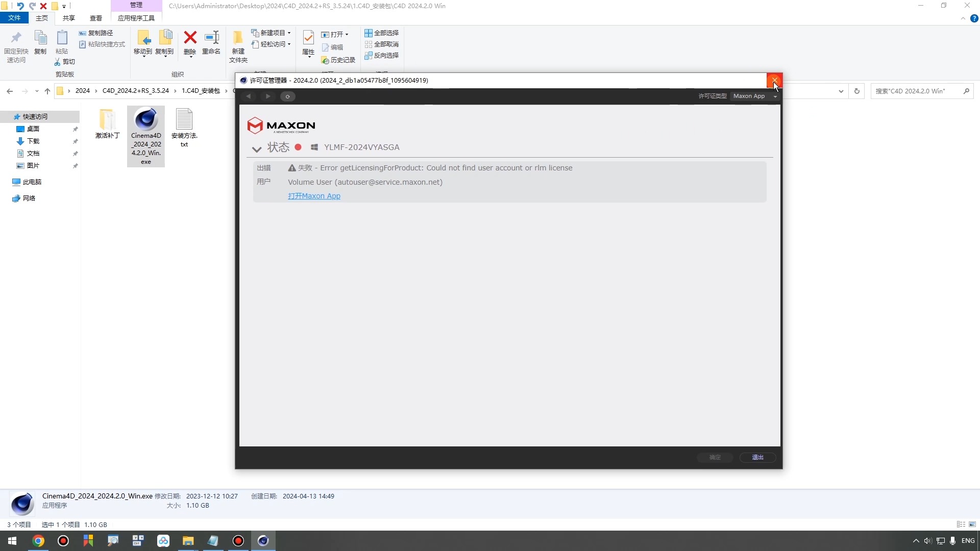Switch to the 主页 ribbon tab
This screenshot has height=551, width=980.
point(42,18)
